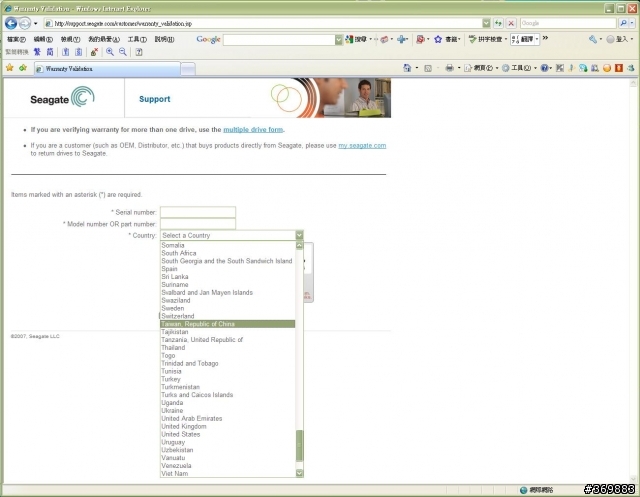Image resolution: width=640 pixels, height=497 pixels.
Task: Click the orange ball icon in command bar
Action: (x=607, y=68)
